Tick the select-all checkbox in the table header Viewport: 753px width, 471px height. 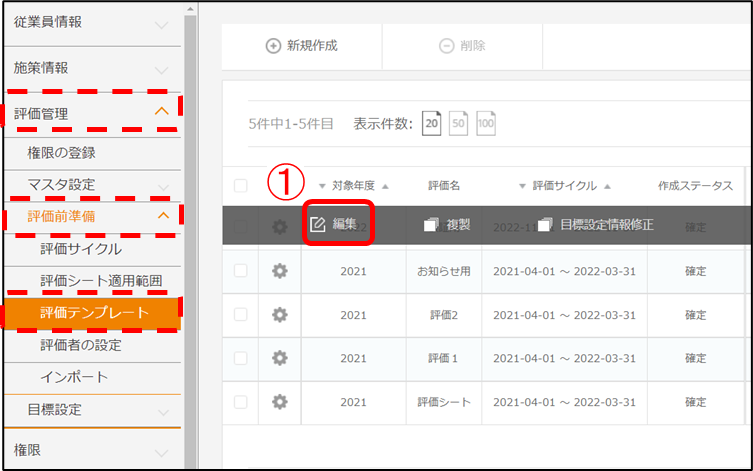click(x=240, y=186)
